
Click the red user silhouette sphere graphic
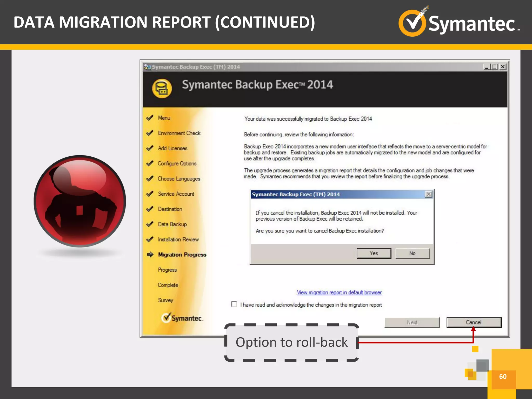80,201
